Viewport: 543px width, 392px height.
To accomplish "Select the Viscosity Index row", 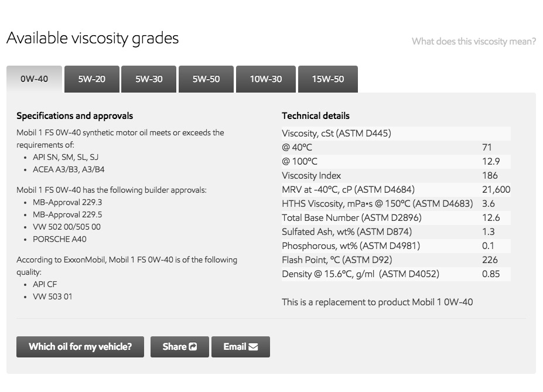I will [396, 176].
